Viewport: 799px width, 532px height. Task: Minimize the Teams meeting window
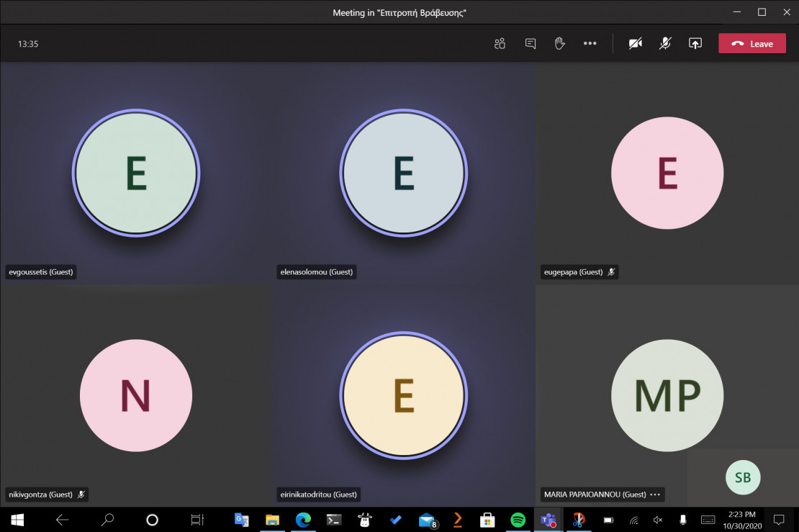(x=737, y=12)
